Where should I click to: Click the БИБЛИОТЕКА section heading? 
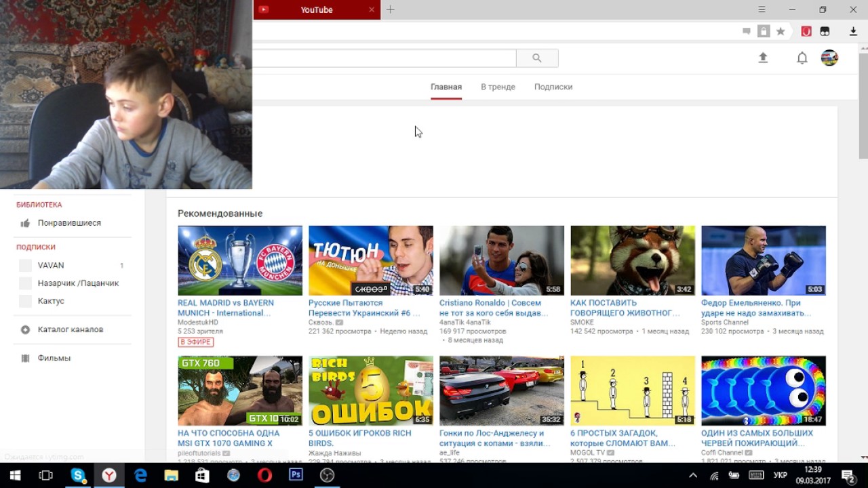(39, 205)
